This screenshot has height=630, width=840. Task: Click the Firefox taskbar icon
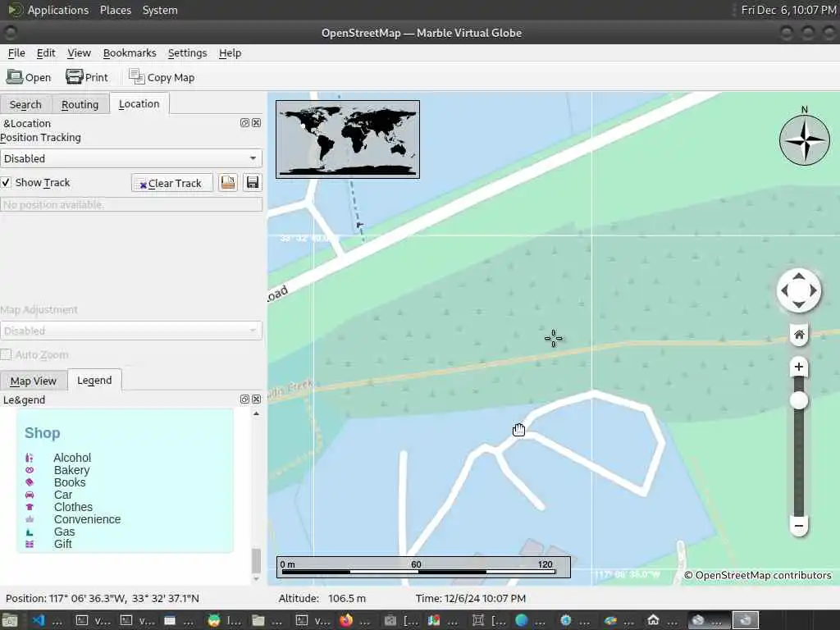(x=346, y=620)
